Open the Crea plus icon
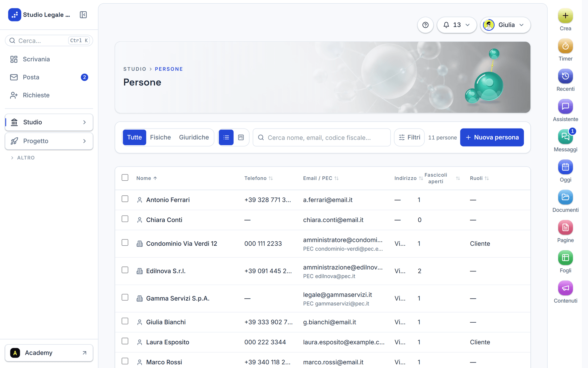Viewport: 588px width, 368px height. [565, 16]
